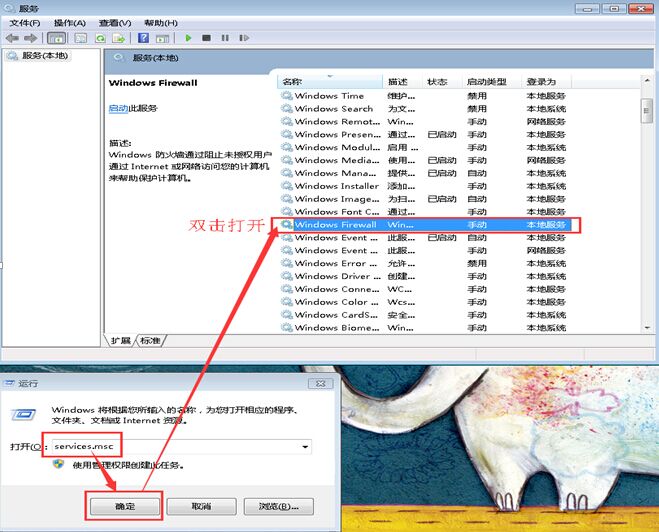This screenshot has width=659, height=532.
Task: Select the Windows Media... service row
Action: [x=424, y=160]
